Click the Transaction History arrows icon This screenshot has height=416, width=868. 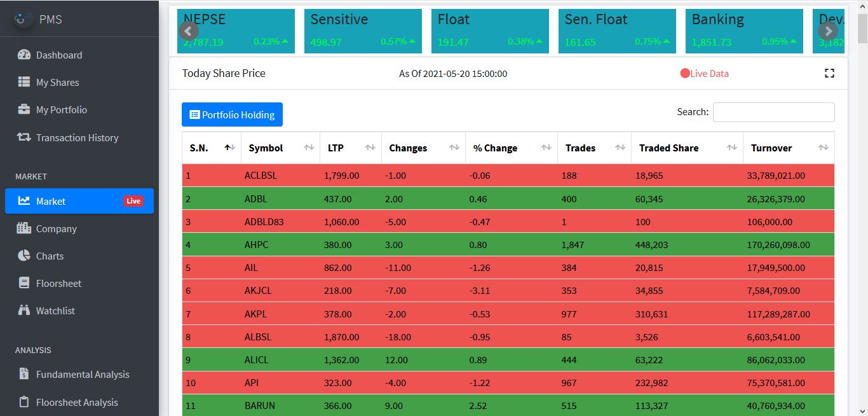(x=24, y=137)
